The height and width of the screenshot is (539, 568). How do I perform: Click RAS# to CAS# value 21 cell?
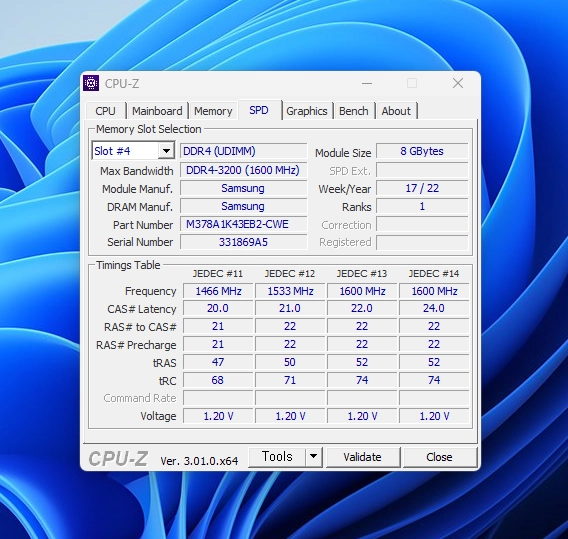click(218, 326)
